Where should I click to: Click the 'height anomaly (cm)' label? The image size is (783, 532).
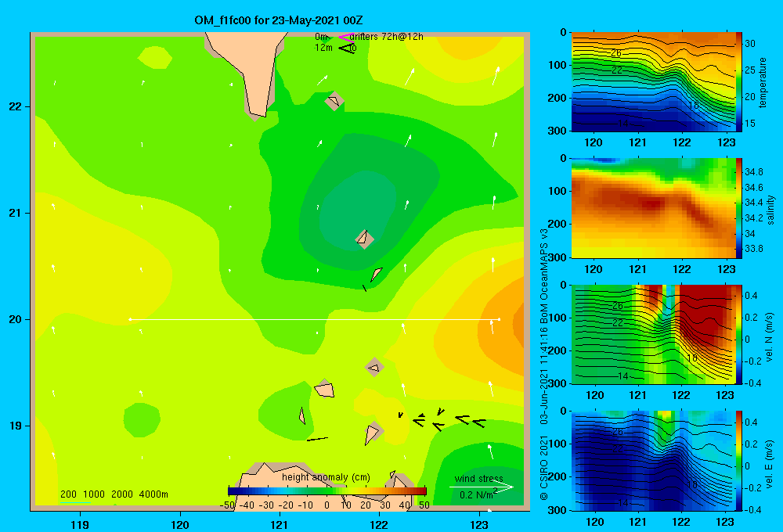[326, 477]
